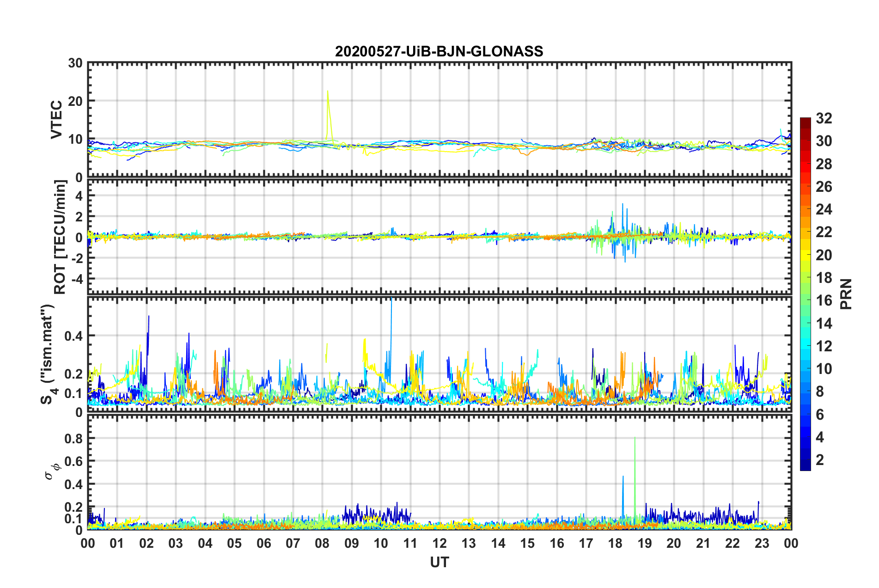Image resolution: width=879 pixels, height=588 pixels.
Task: Click the 19 tick on the UT axis
Action: coord(645,543)
